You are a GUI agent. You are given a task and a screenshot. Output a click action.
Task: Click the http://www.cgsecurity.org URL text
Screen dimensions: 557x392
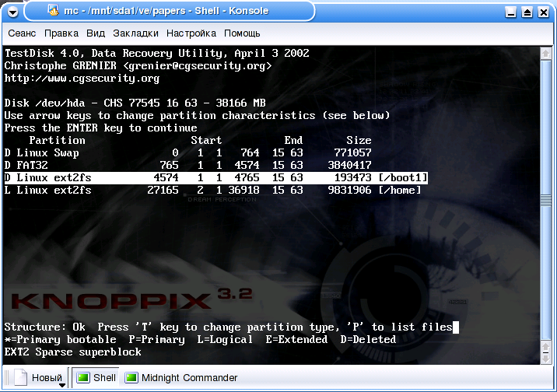click(82, 78)
